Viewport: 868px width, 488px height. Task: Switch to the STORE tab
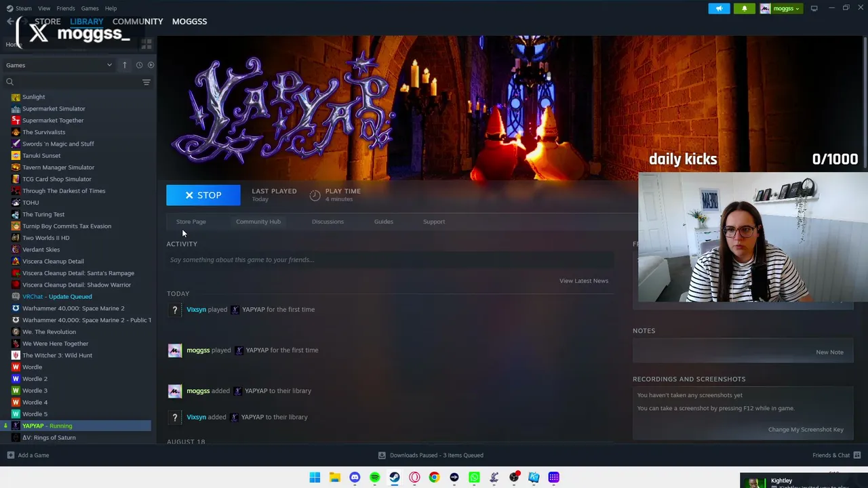[x=47, y=22]
